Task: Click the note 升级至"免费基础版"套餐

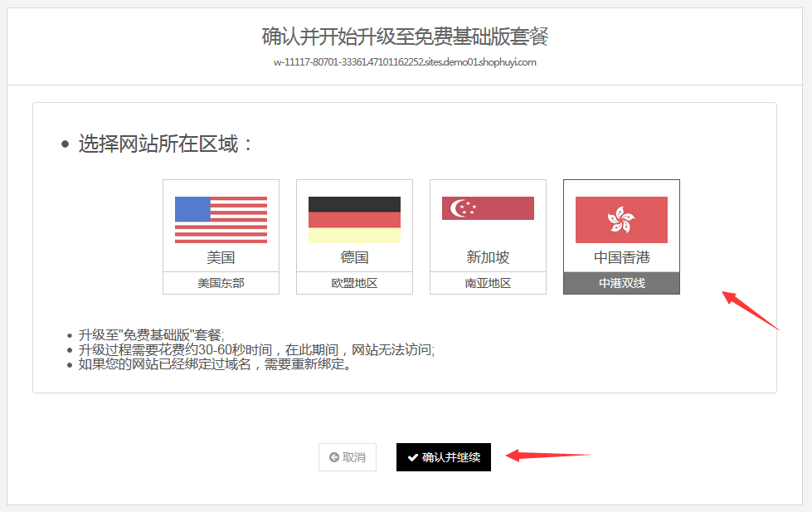Action: (151, 334)
